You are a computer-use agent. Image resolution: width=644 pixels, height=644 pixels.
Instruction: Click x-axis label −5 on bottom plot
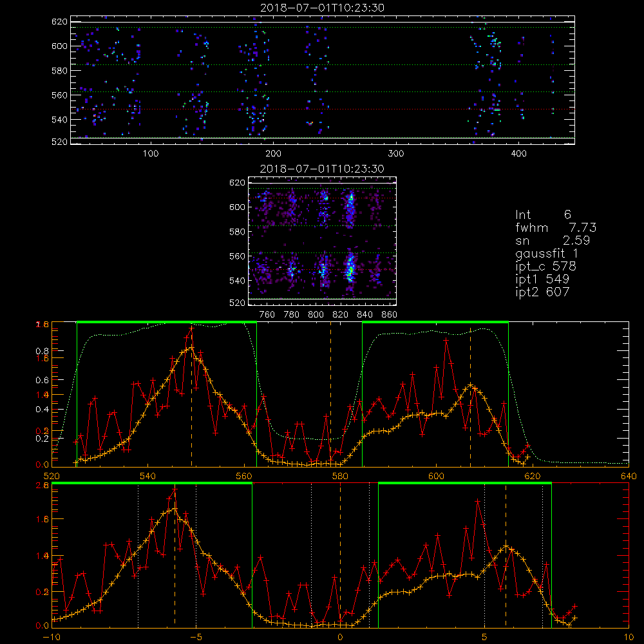pos(196,638)
